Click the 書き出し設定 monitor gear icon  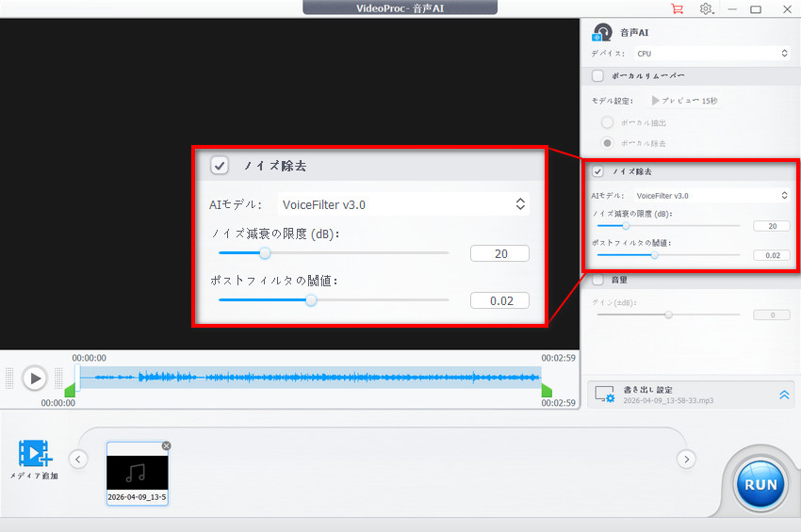pos(604,395)
